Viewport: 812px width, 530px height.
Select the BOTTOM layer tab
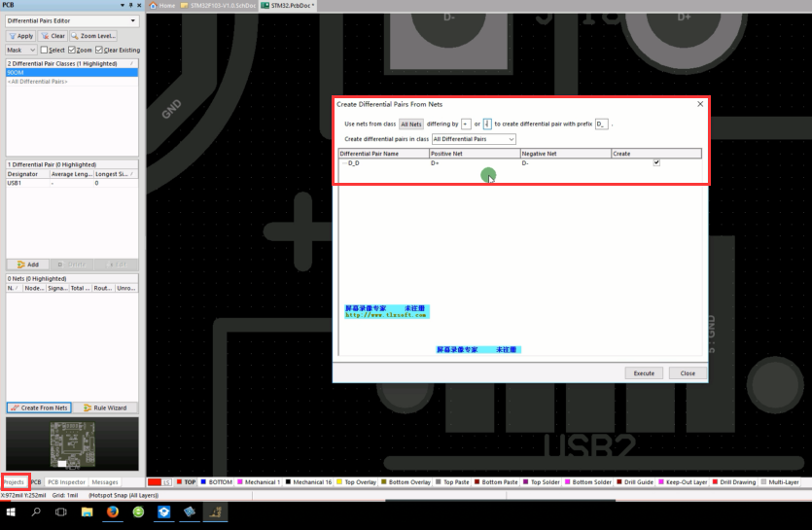[x=217, y=481]
